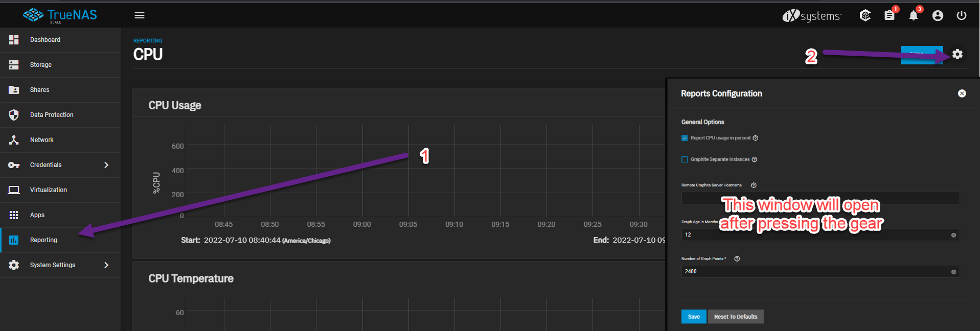This screenshot has height=331, width=980.
Task: Show help for Graphite Separate Instances
Action: pyautogui.click(x=755, y=159)
